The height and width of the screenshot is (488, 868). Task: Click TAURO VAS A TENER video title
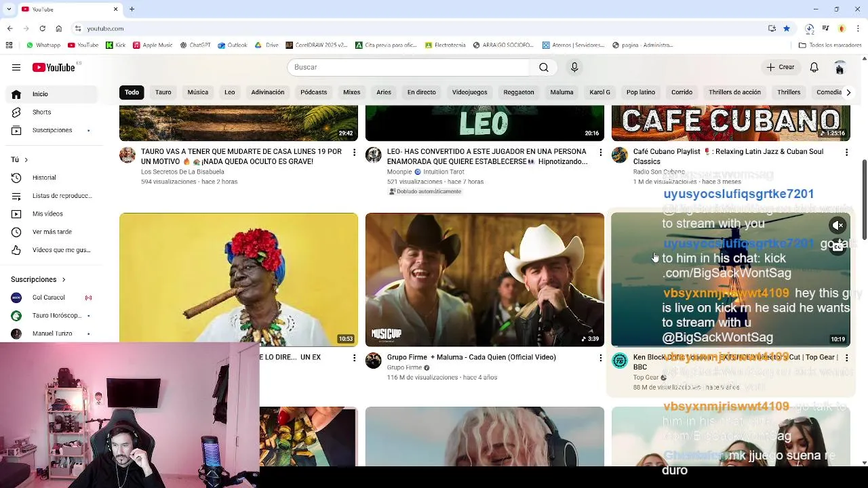(241, 157)
